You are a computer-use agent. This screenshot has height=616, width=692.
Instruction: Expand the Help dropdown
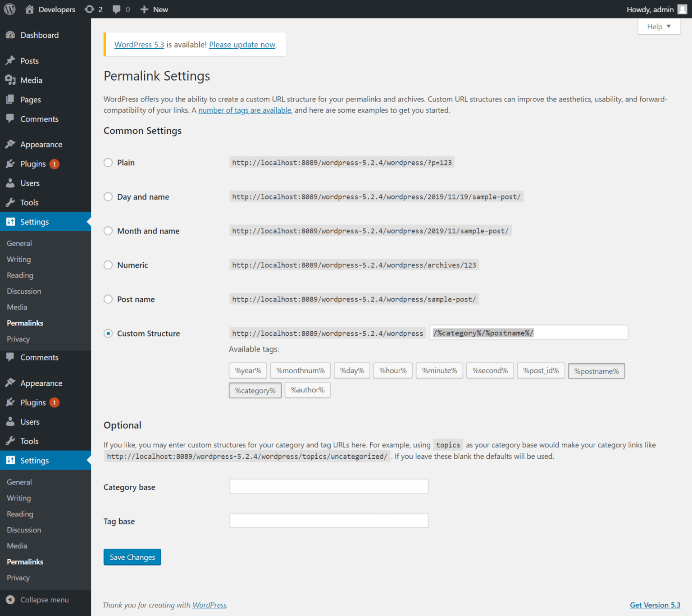tap(658, 26)
